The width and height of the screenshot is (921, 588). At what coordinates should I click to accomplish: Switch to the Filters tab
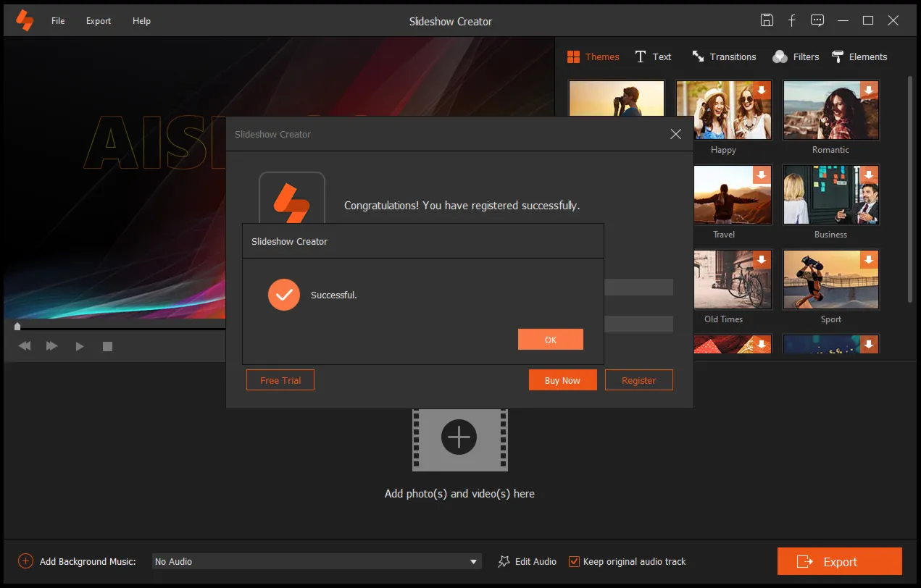tap(796, 56)
